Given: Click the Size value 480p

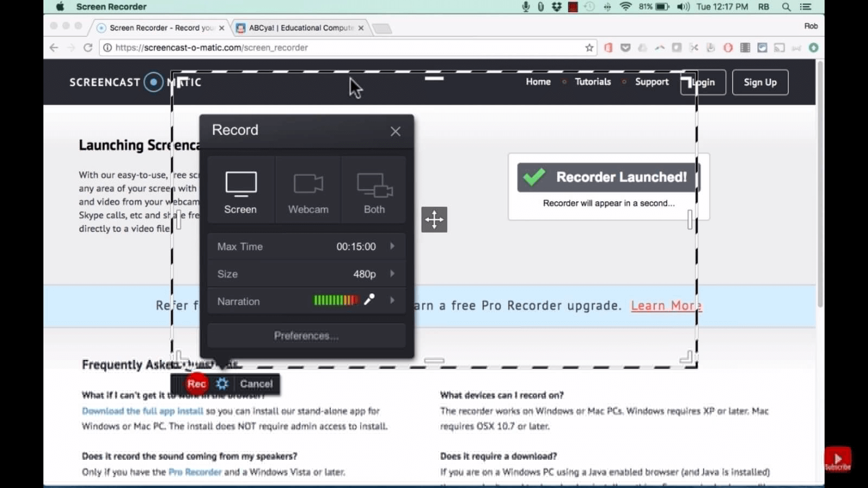Looking at the screenshot, I should [365, 274].
